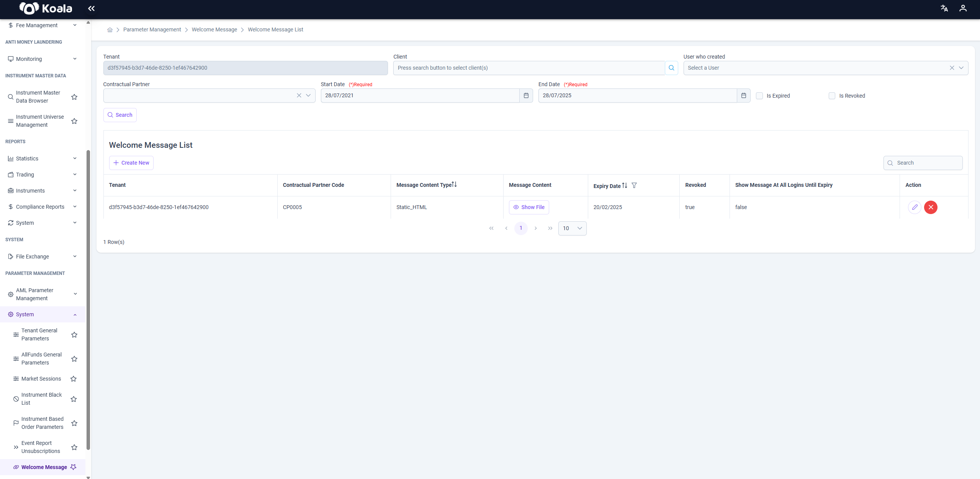Click the Client search magnifier button
The width and height of the screenshot is (980, 479).
(671, 68)
